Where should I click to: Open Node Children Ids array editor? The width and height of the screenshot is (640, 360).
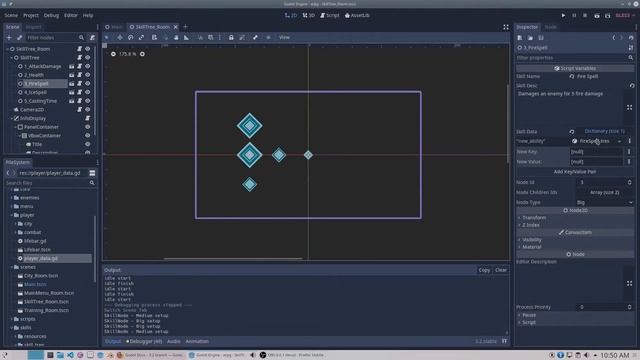[x=604, y=192]
